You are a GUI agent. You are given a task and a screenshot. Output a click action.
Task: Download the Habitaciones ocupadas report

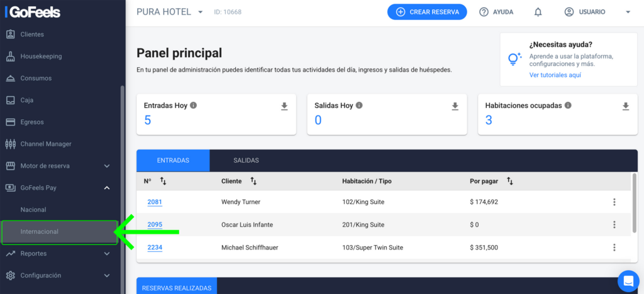tap(626, 107)
